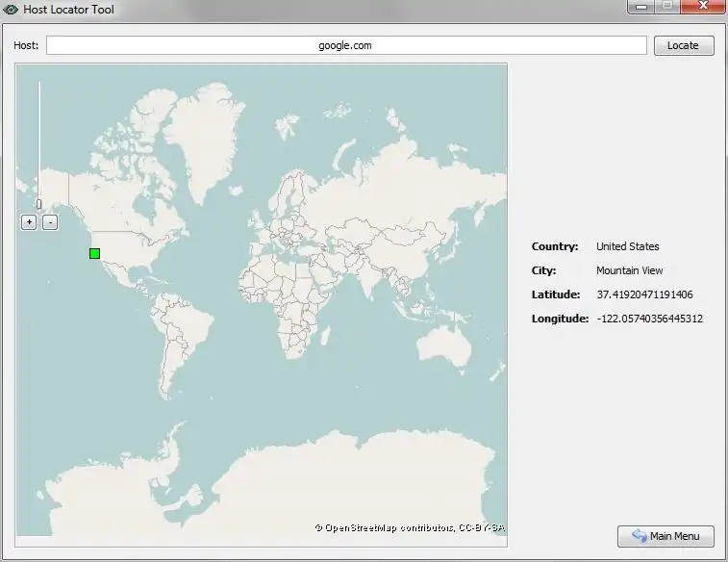728x562 pixels.
Task: Return via the Main Menu button
Action: pos(665,536)
